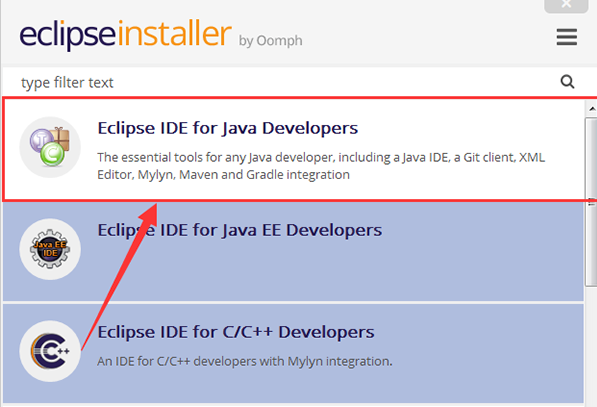Choose Eclipse IDE for Java EE Developers title
The width and height of the screenshot is (597, 407).
[x=239, y=230]
